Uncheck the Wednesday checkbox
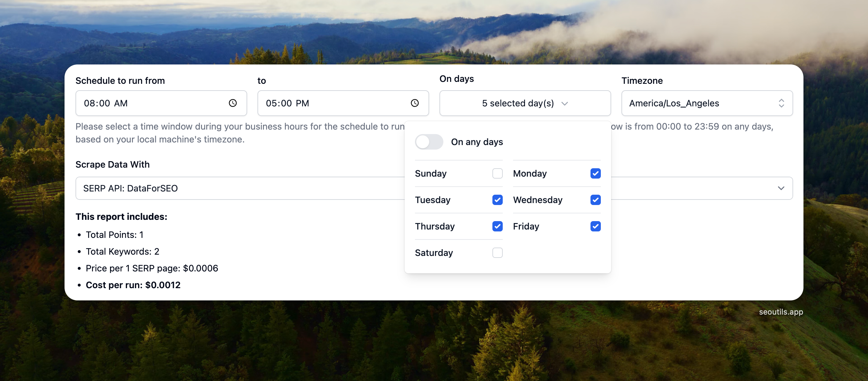868x381 pixels. (x=595, y=200)
